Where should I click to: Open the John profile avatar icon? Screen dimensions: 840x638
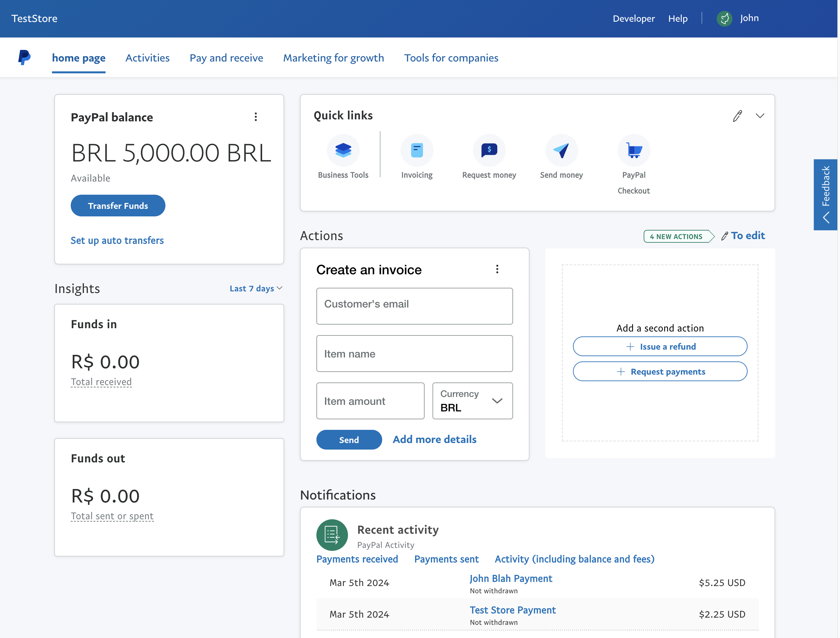click(724, 18)
